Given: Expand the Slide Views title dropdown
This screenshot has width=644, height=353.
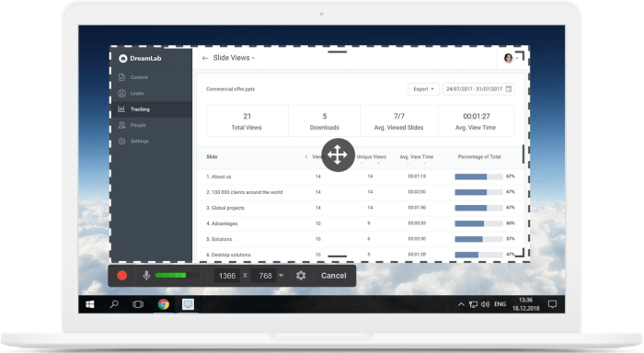Looking at the screenshot, I should tap(234, 58).
